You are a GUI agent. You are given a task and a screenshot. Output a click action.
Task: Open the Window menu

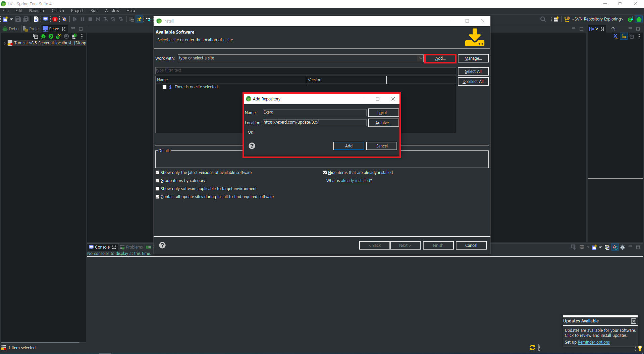tap(112, 11)
